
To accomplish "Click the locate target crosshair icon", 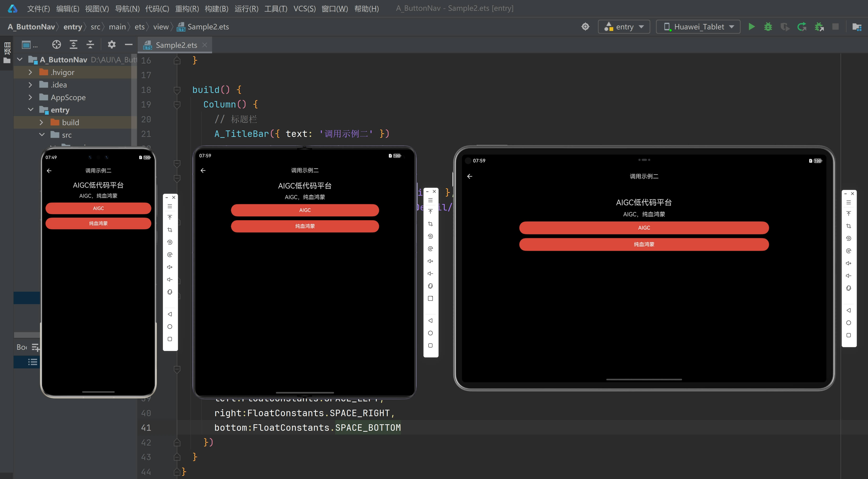I will [x=56, y=44].
